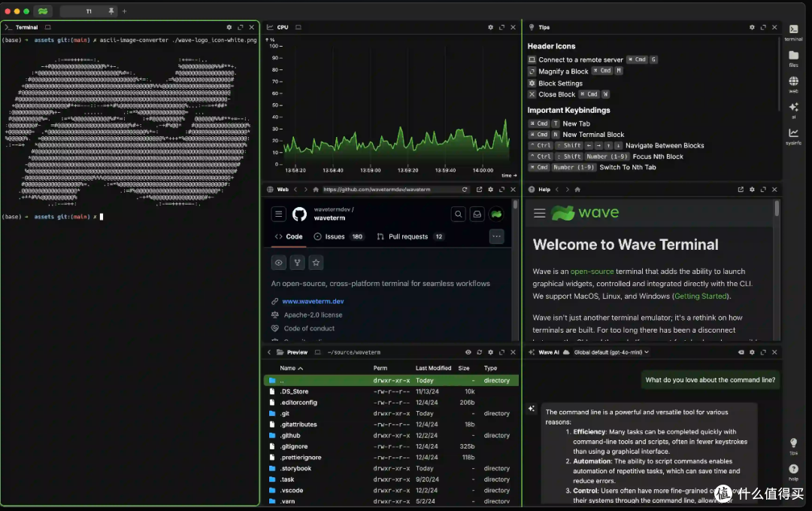Open the terminal widget from the right sidebar
This screenshot has height=511, width=812.
pyautogui.click(x=794, y=32)
